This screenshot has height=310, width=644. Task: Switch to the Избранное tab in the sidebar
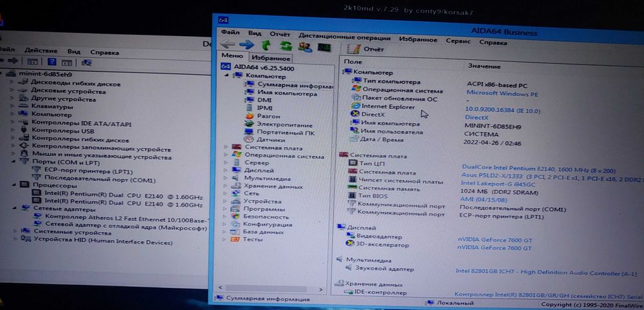coord(270,59)
